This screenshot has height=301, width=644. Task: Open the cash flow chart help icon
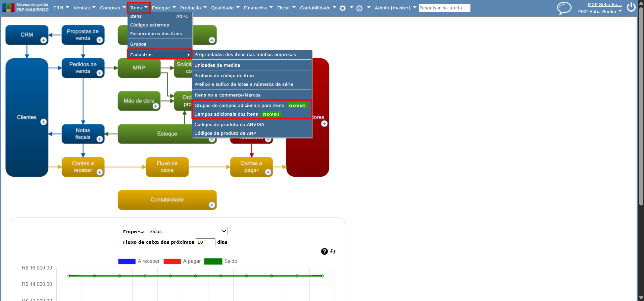click(x=324, y=251)
